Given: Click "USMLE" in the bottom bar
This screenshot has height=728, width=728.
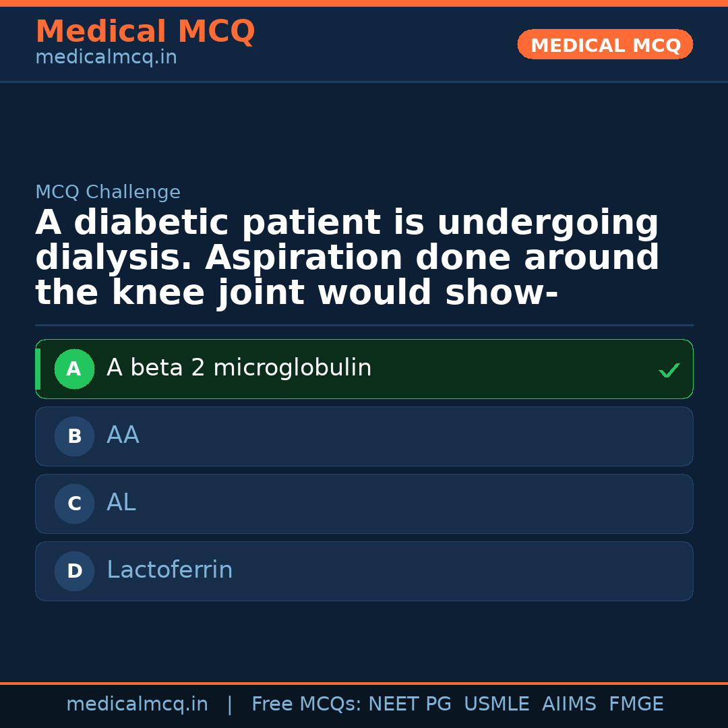Looking at the screenshot, I should pyautogui.click(x=496, y=704).
